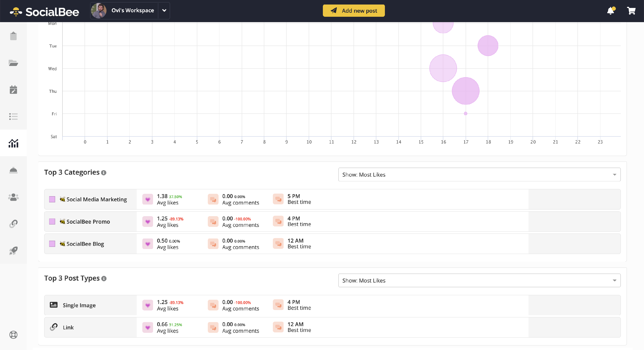Select the SocialBee Promo category name
The image size is (644, 350).
[x=88, y=222]
